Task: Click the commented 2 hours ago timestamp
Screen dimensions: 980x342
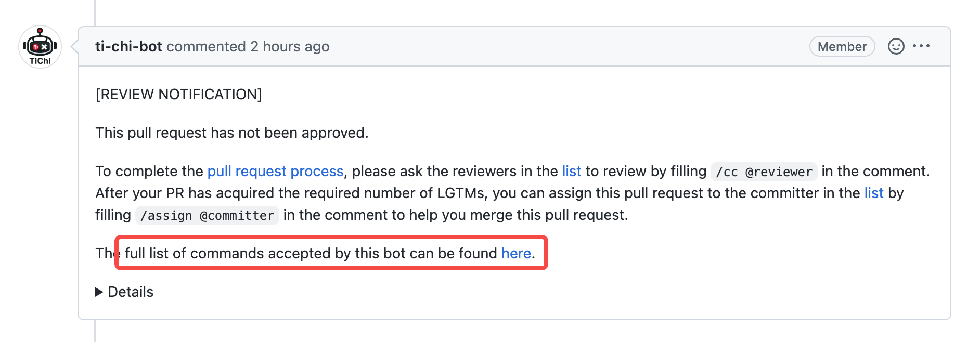Action: click(248, 46)
